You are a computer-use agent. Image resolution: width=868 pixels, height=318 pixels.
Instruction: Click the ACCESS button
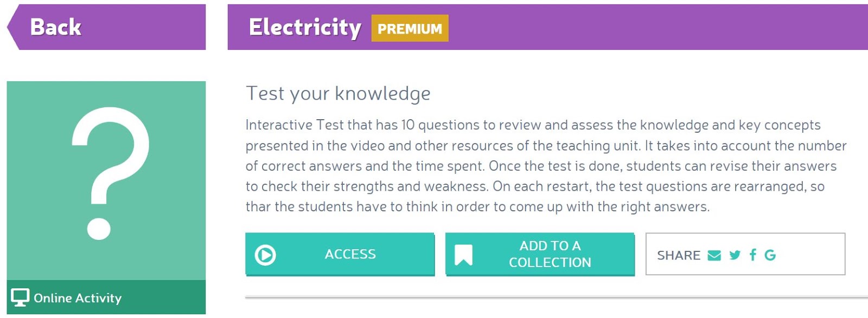click(340, 254)
